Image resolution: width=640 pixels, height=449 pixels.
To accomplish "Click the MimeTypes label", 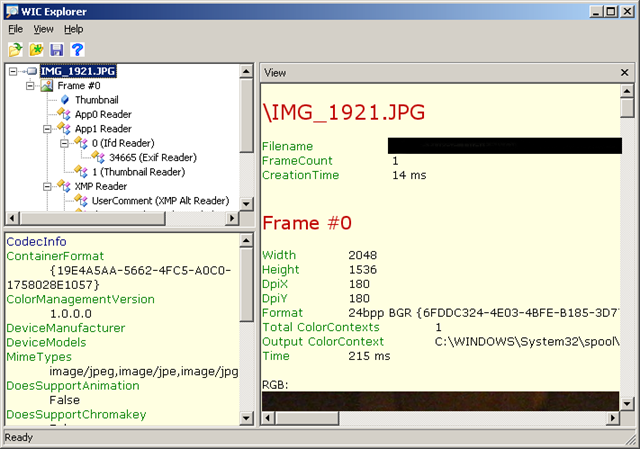I will pos(39,357).
